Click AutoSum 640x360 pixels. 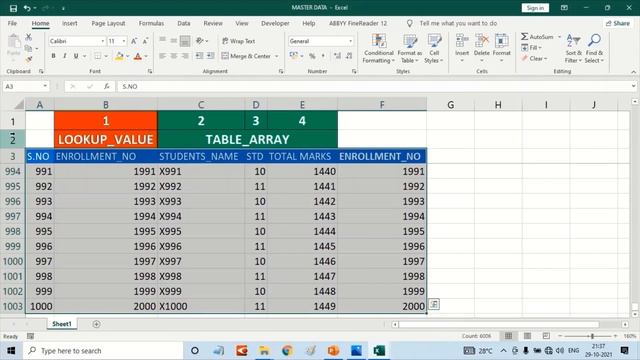[537, 37]
